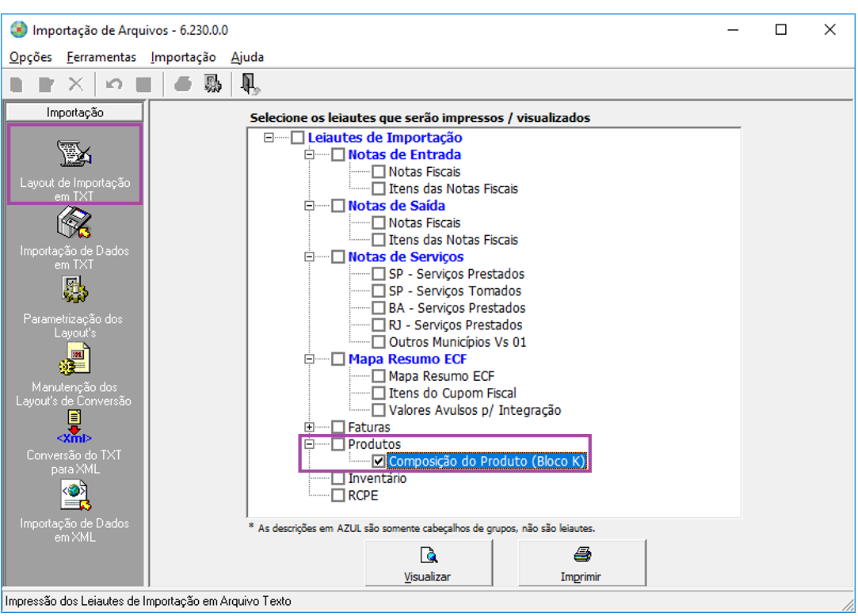
Task: Collapse the Notas de Entrada group
Action: 310,155
